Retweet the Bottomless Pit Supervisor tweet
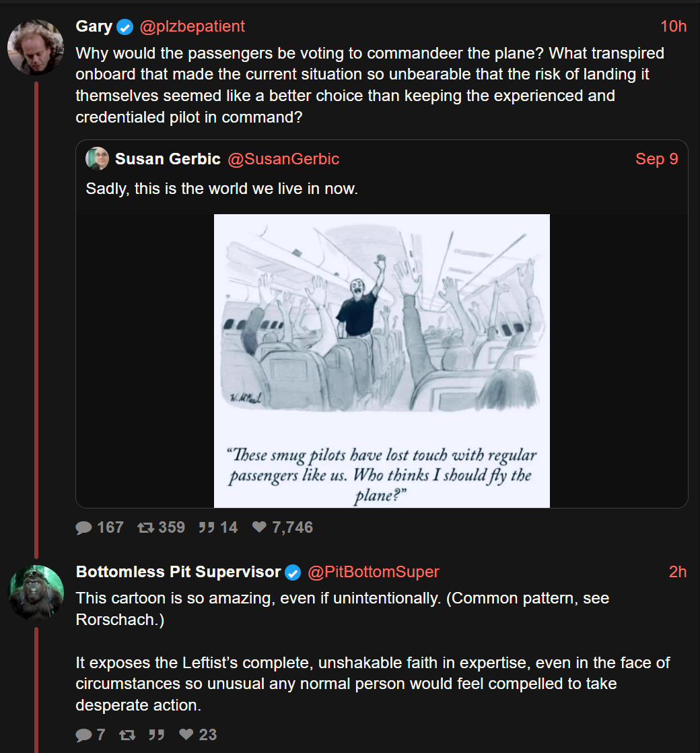The width and height of the screenshot is (700, 753). [127, 735]
